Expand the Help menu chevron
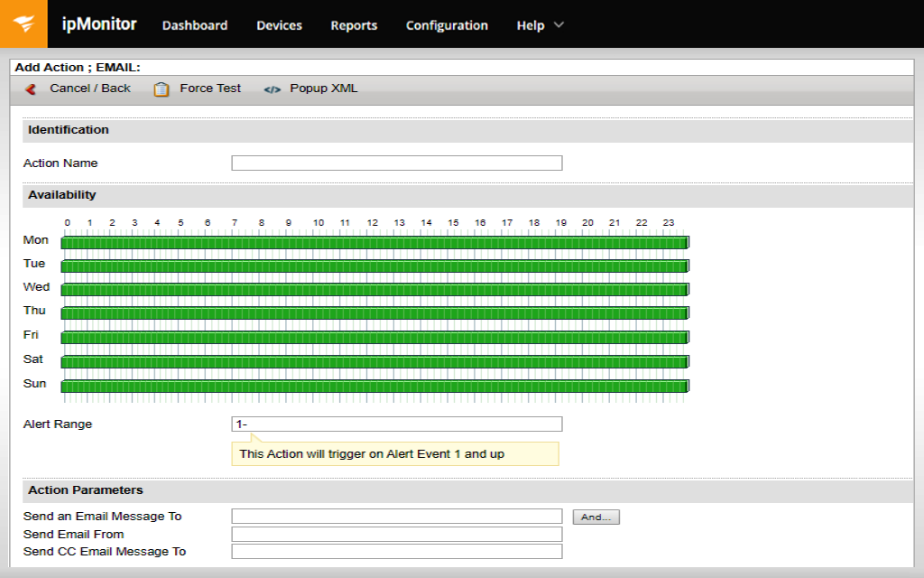 pos(559,25)
